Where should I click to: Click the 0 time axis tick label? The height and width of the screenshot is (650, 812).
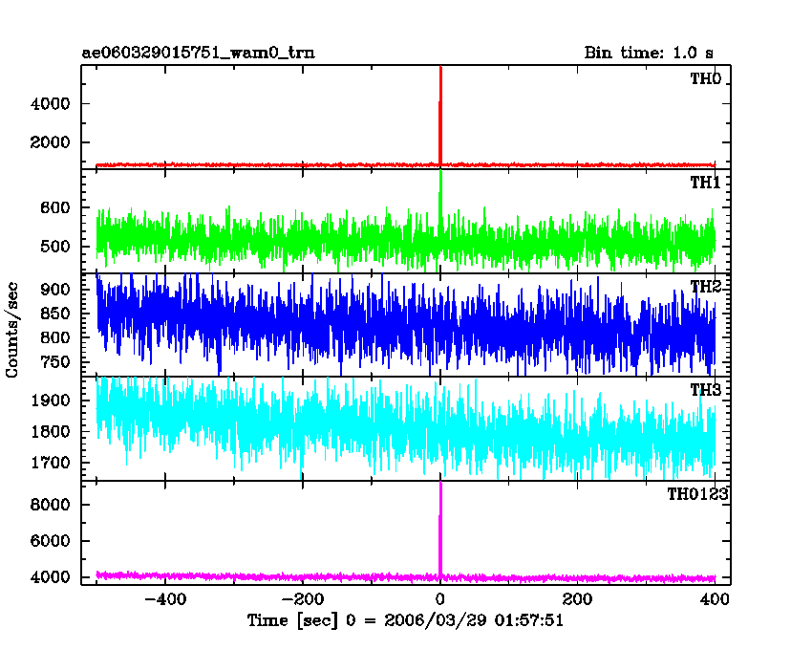tap(440, 599)
